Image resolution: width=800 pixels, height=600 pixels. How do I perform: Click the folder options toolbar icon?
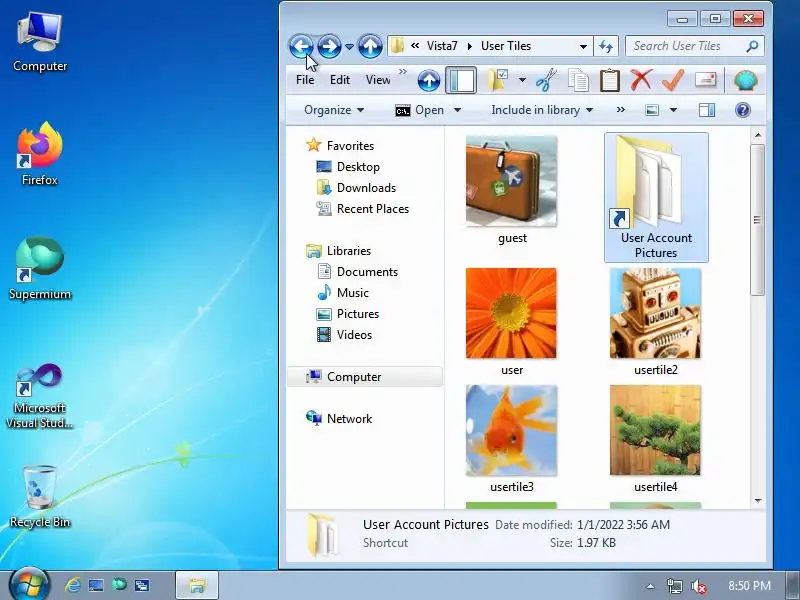point(497,80)
